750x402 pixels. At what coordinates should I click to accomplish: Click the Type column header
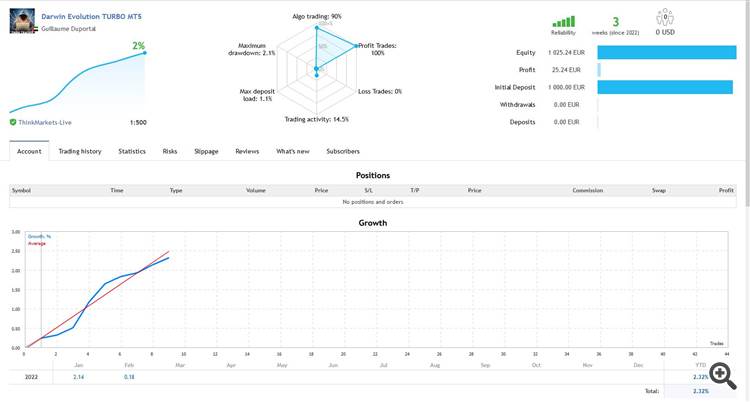click(176, 190)
